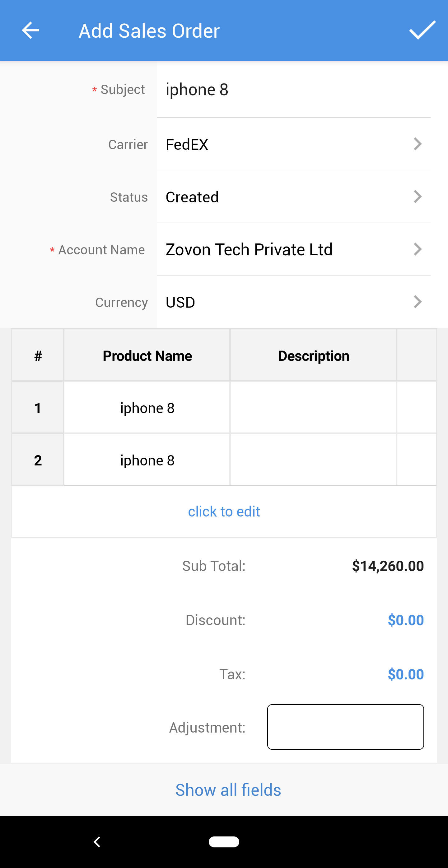The height and width of the screenshot is (868, 448).
Task: Select first product row iphone 8
Action: pos(147,408)
